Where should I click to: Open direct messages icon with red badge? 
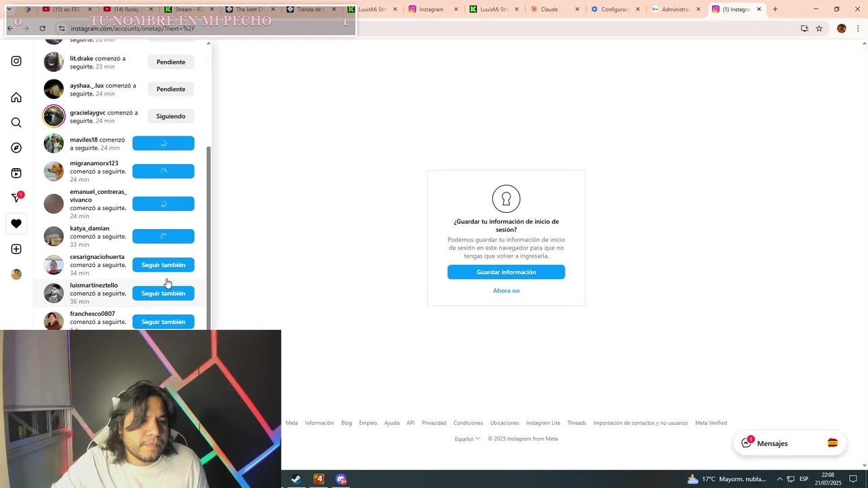point(17,197)
